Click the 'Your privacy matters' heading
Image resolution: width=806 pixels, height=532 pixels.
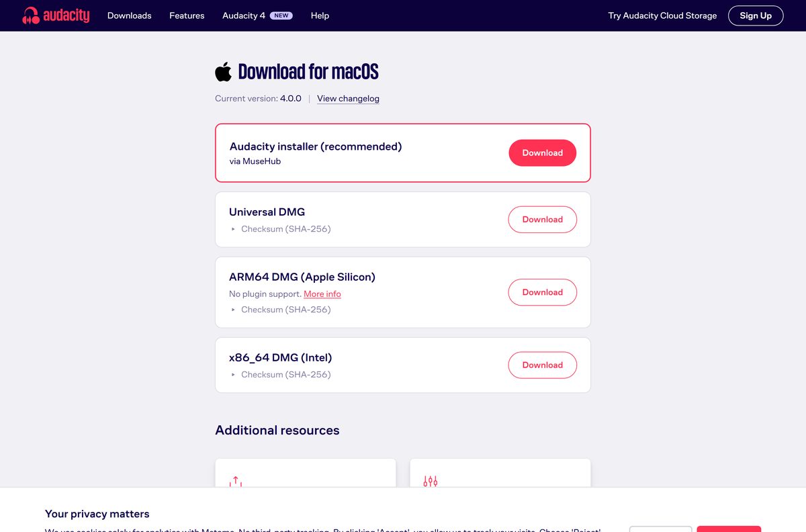tap(97, 514)
